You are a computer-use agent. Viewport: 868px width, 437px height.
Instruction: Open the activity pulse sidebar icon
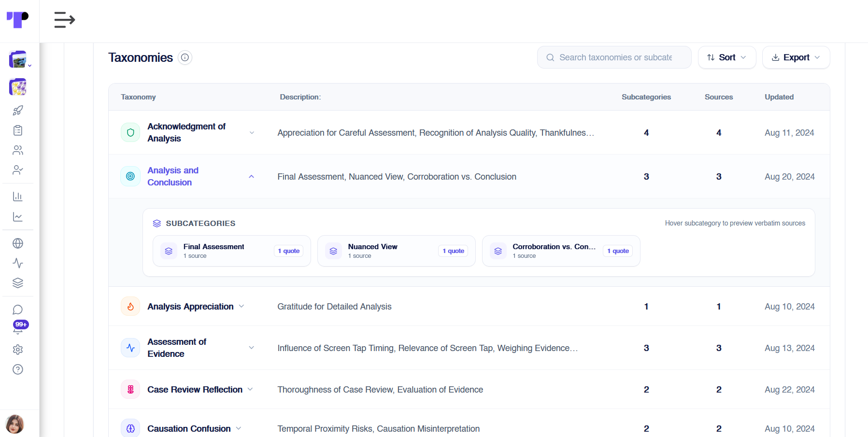(18, 263)
